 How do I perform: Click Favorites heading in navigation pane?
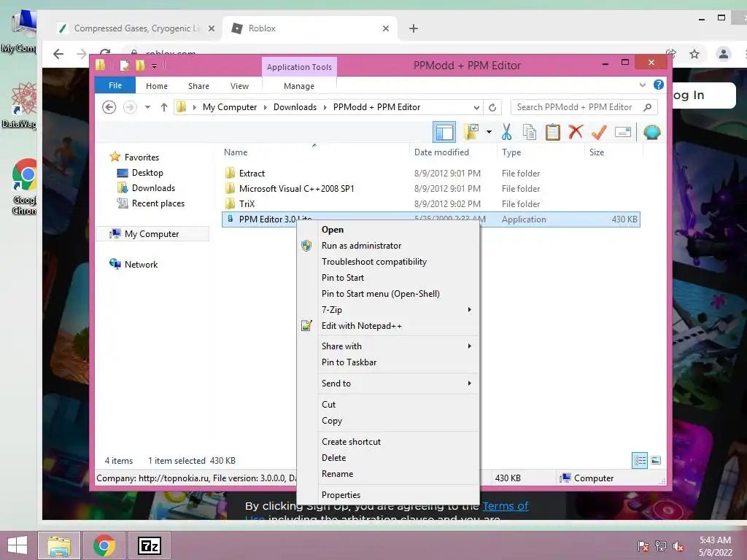[142, 157]
